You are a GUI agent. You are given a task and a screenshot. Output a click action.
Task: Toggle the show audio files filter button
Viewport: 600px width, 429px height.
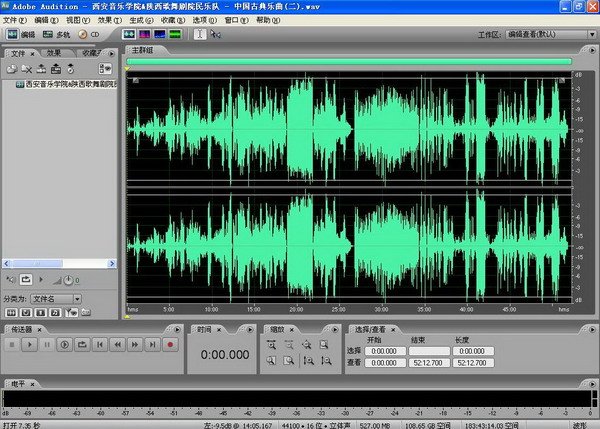click(x=12, y=312)
